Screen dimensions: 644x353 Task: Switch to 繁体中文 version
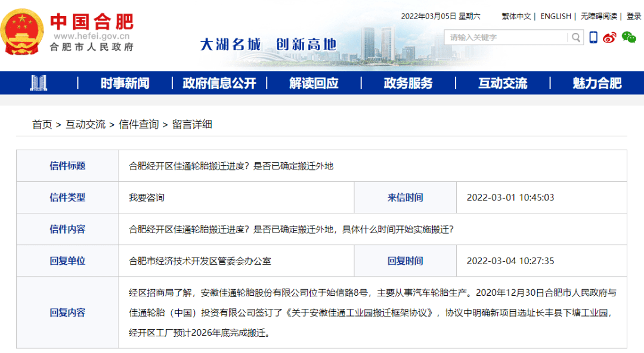[516, 16]
